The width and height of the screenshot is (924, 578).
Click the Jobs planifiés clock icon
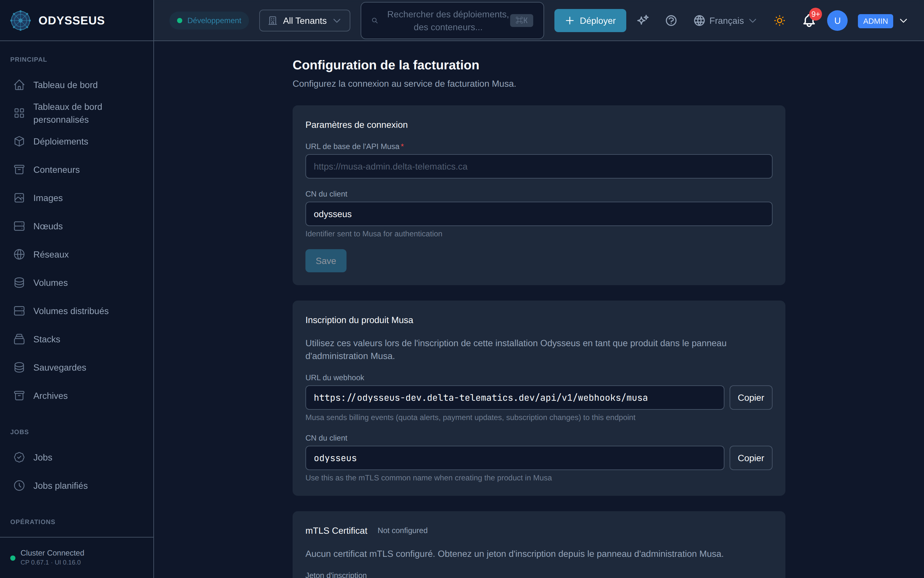(x=19, y=486)
